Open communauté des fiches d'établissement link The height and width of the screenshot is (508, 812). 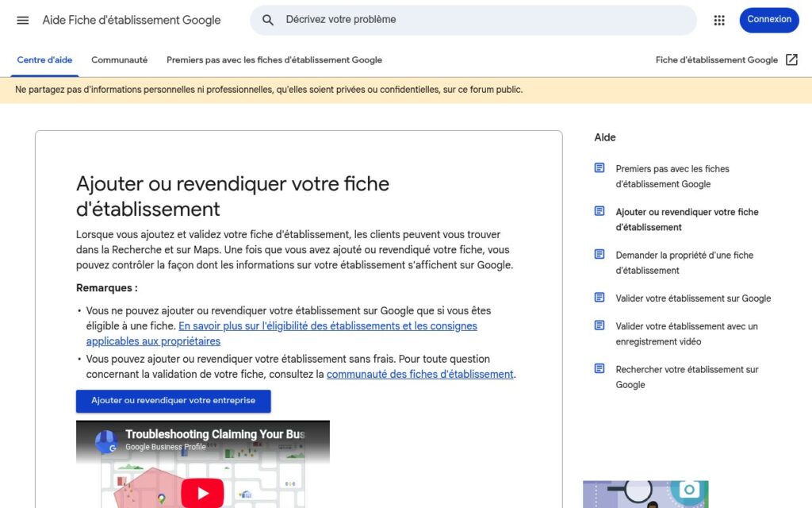pyautogui.click(x=420, y=375)
